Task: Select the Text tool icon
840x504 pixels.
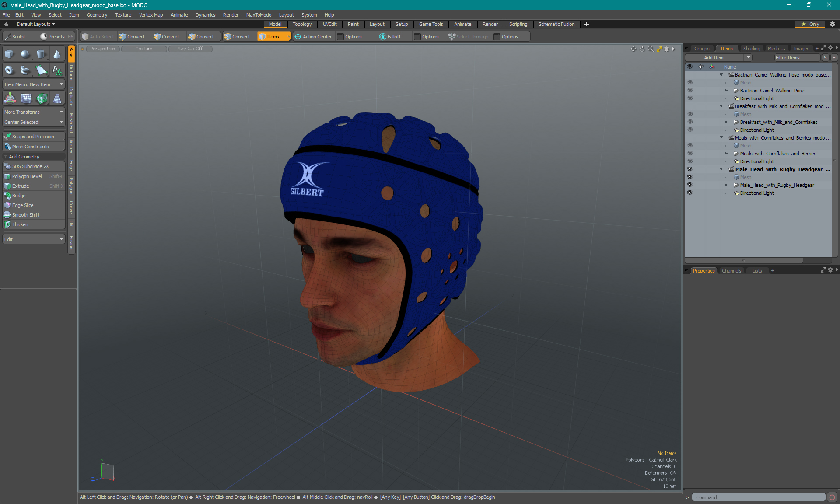Action: 57,70
